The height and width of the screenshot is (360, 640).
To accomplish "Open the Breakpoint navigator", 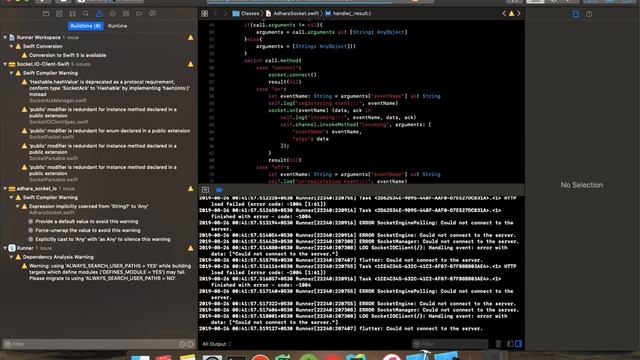I will (139, 13).
